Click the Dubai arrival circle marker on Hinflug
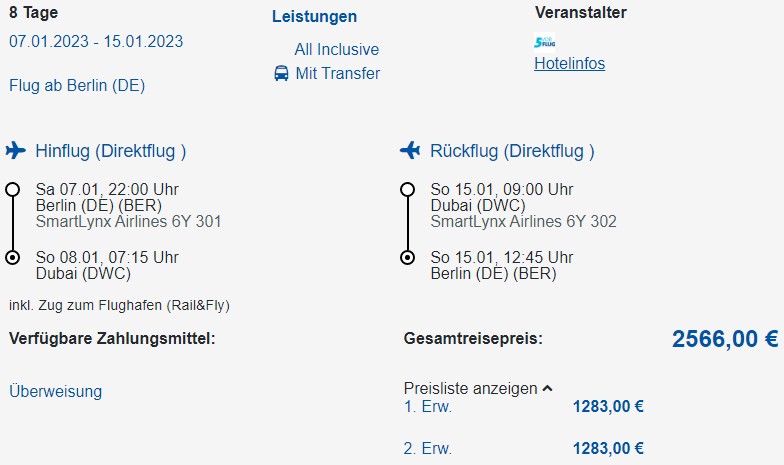 click(x=12, y=258)
